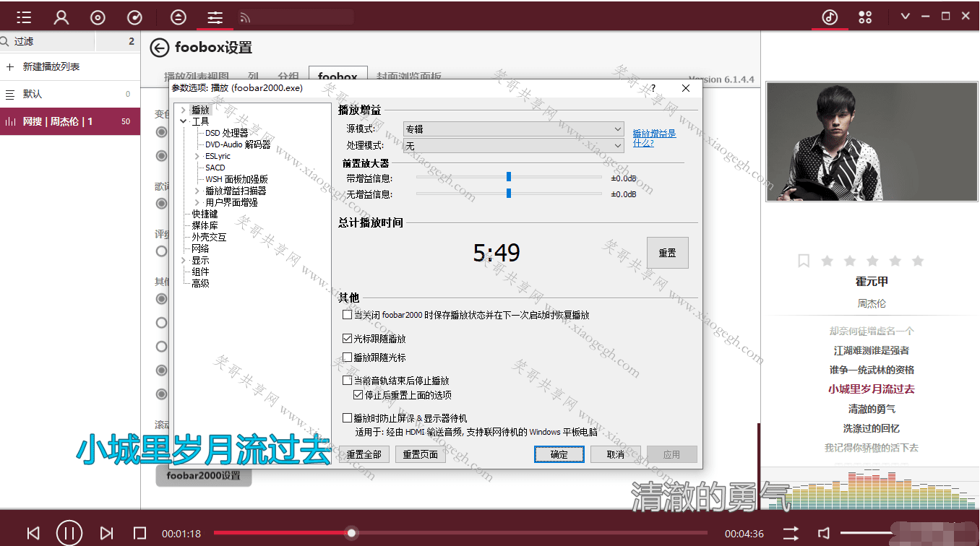The width and height of the screenshot is (980, 546).
Task: Select 网络 in the preferences tree
Action: (200, 248)
